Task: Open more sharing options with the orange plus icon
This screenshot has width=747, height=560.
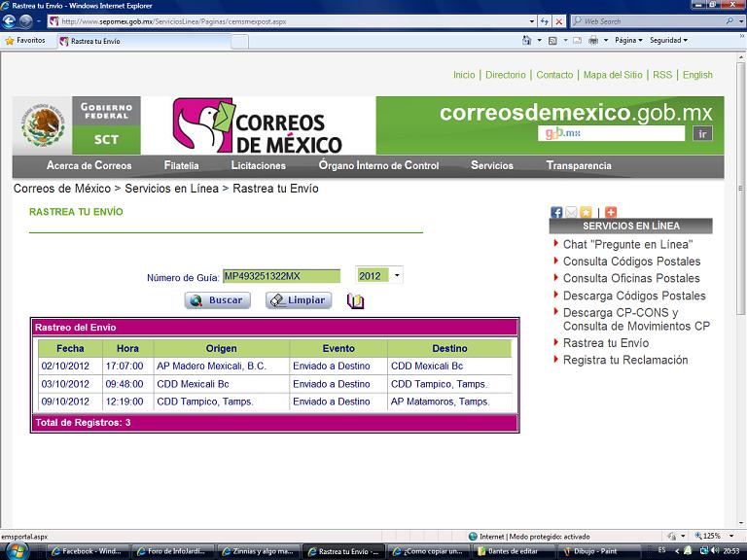Action: 611,212
